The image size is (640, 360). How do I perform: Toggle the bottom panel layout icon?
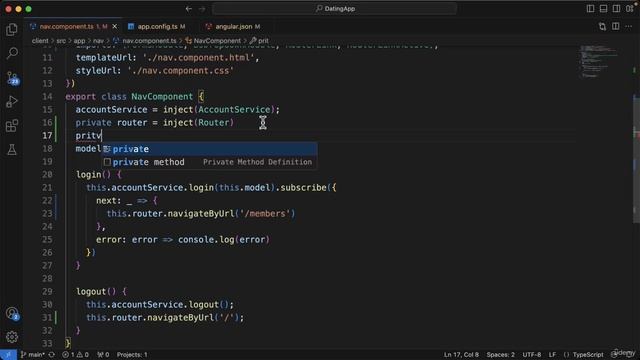pos(603,9)
